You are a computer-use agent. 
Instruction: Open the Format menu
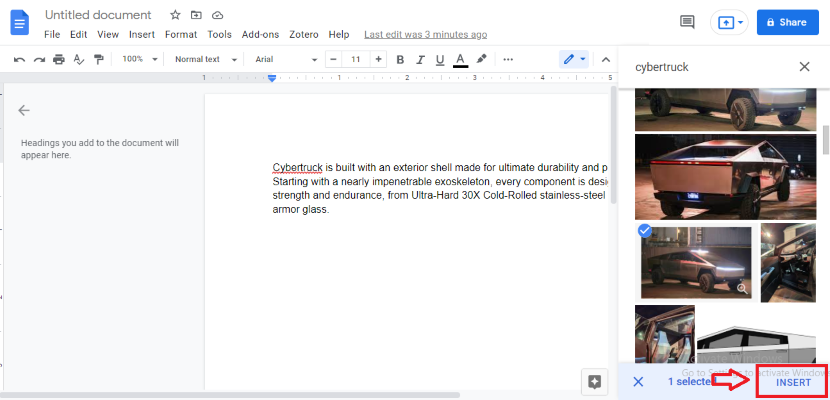181,34
